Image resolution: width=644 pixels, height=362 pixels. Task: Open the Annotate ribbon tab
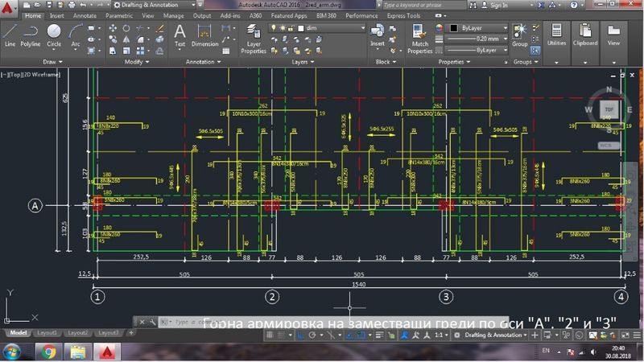[x=85, y=15]
